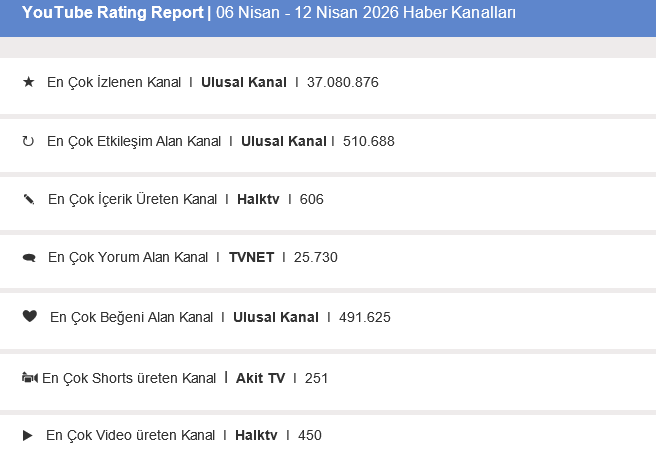Click Ulusal Kanal in the Beğeni row

(x=276, y=317)
